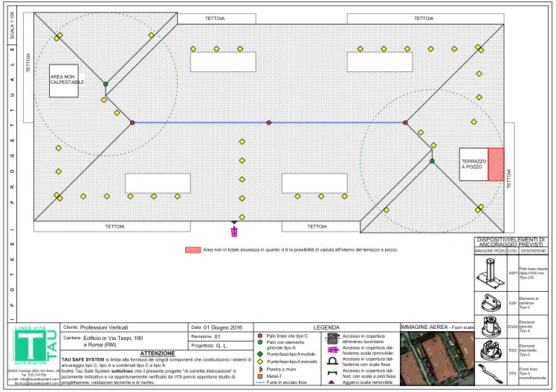Screen dimensions: 556x392
Task: Click the 'IMMAGINE PEZZO' column header
Action: [491, 251]
